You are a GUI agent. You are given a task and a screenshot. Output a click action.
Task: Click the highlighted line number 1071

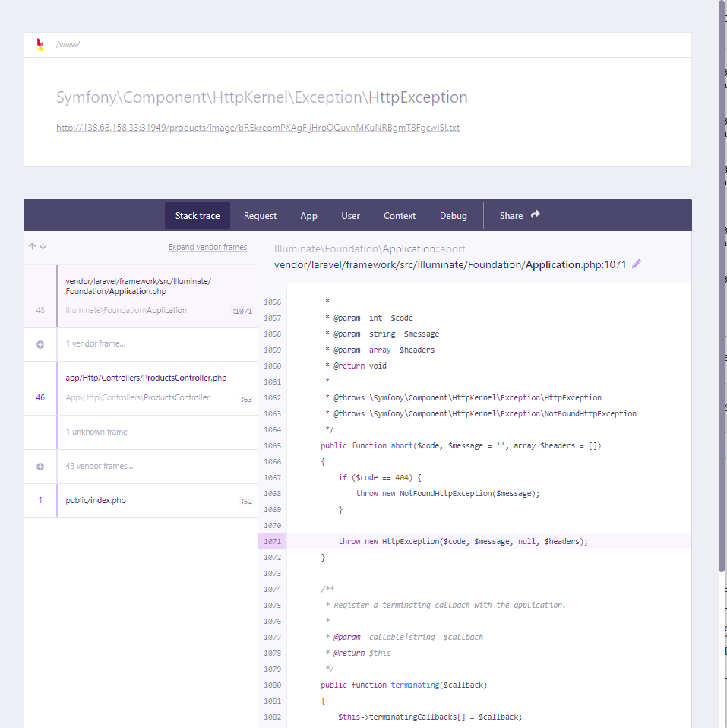(x=273, y=541)
